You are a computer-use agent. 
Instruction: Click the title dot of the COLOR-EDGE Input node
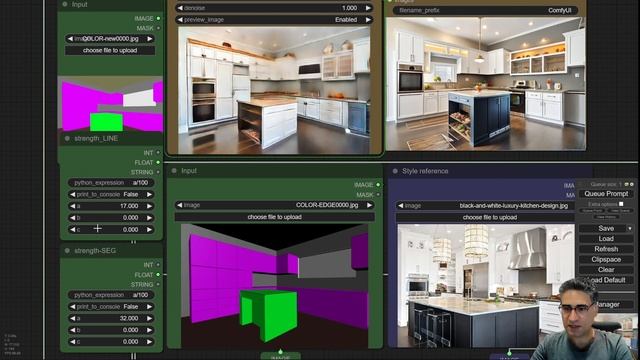[x=174, y=171]
